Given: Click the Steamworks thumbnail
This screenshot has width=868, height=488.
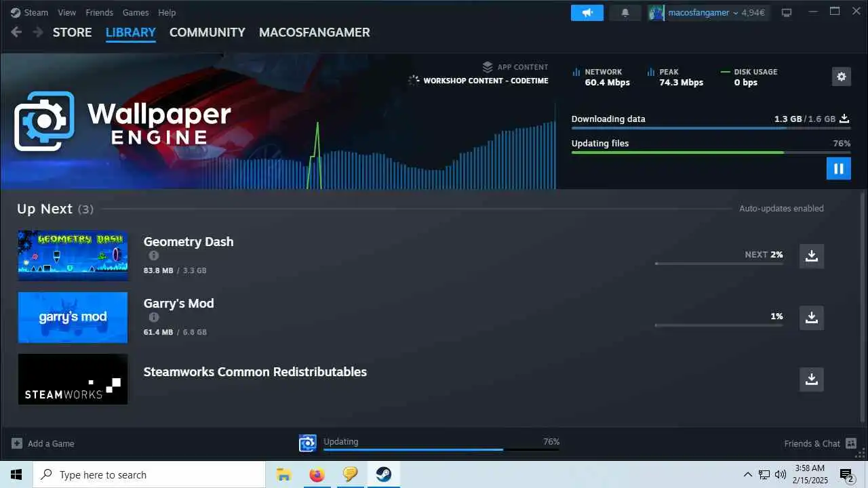Looking at the screenshot, I should [73, 380].
